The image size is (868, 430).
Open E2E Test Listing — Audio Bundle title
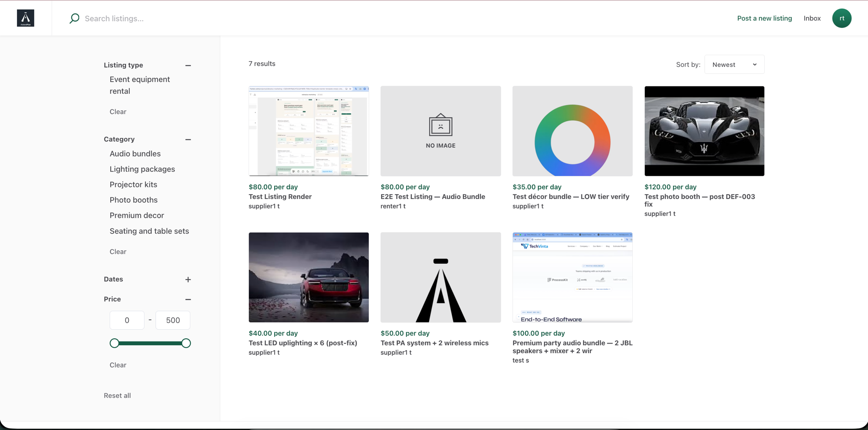pos(433,196)
